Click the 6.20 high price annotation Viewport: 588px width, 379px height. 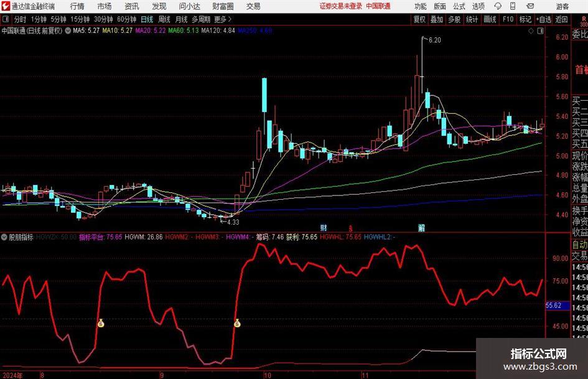pos(435,40)
